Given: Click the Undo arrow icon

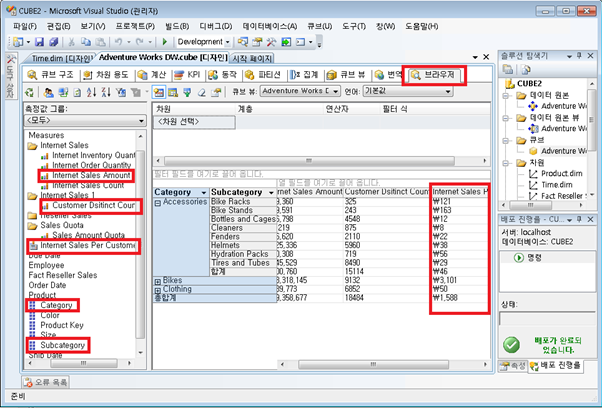Looking at the screenshot, I should (x=118, y=42).
